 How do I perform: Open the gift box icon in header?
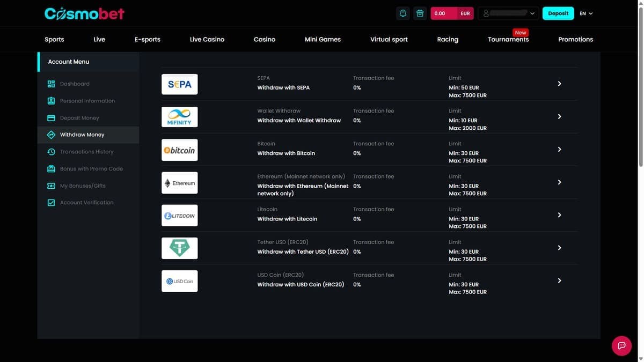coord(420,13)
